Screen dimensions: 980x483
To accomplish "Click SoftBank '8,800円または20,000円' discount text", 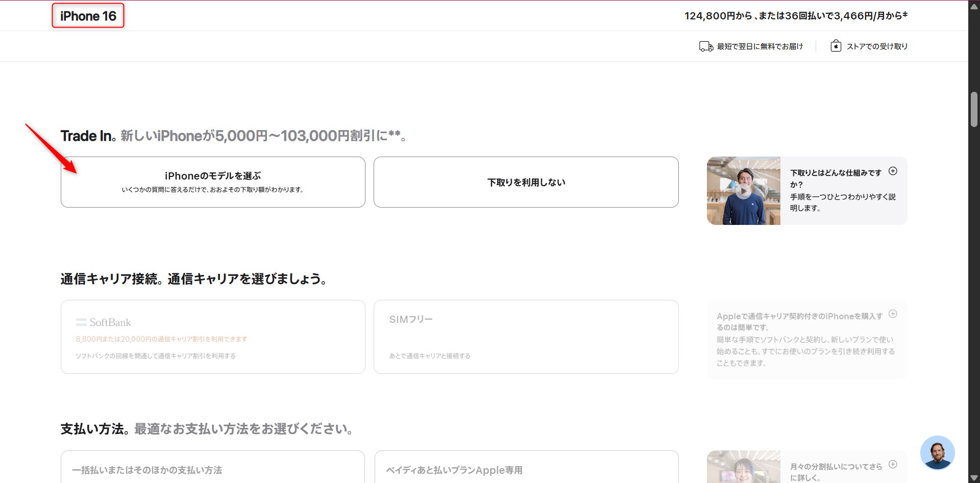I will click(x=161, y=339).
